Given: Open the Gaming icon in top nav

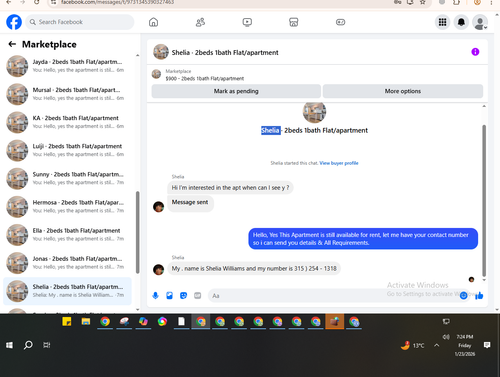Looking at the screenshot, I should (340, 22).
